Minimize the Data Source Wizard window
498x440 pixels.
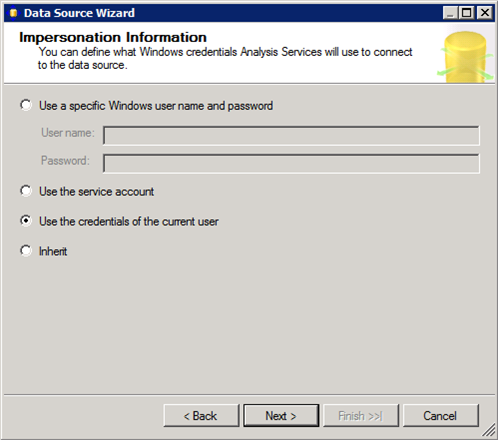pos(450,13)
